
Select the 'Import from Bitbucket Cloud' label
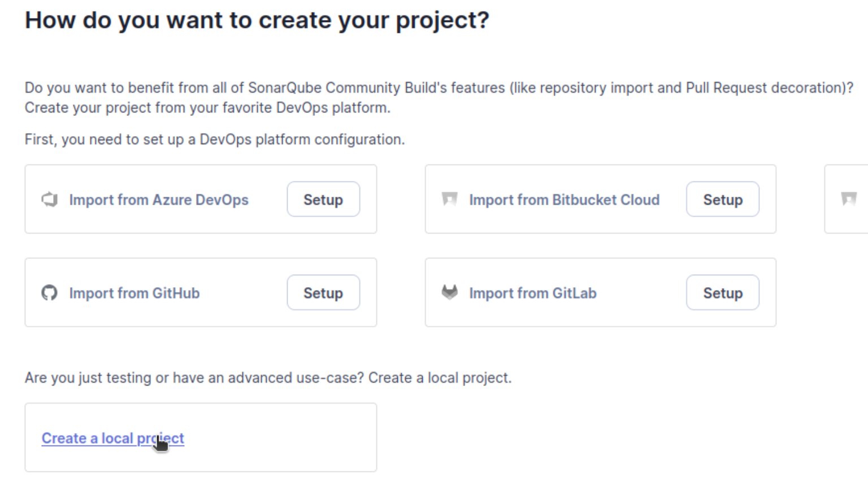[565, 200]
